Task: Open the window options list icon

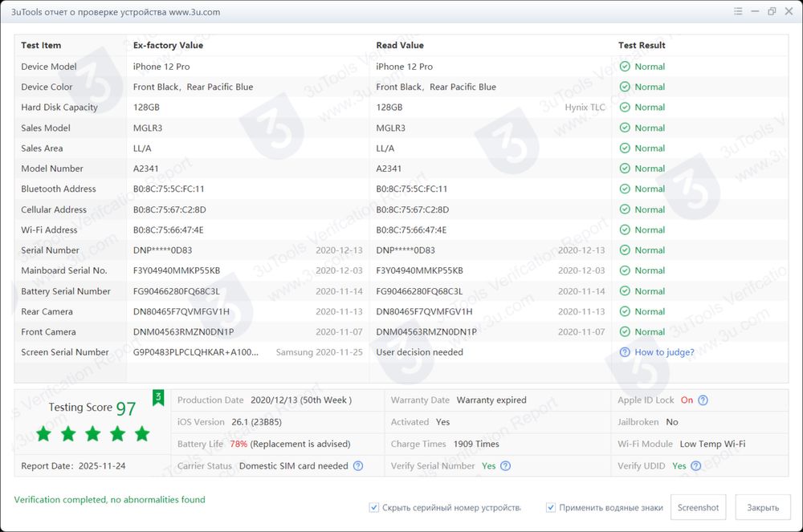Action: click(738, 11)
